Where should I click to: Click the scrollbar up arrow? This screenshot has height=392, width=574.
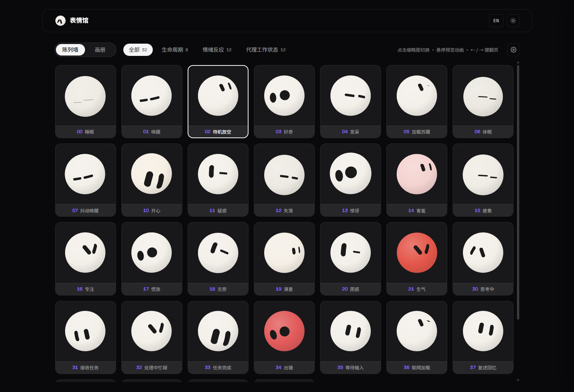(x=518, y=62)
